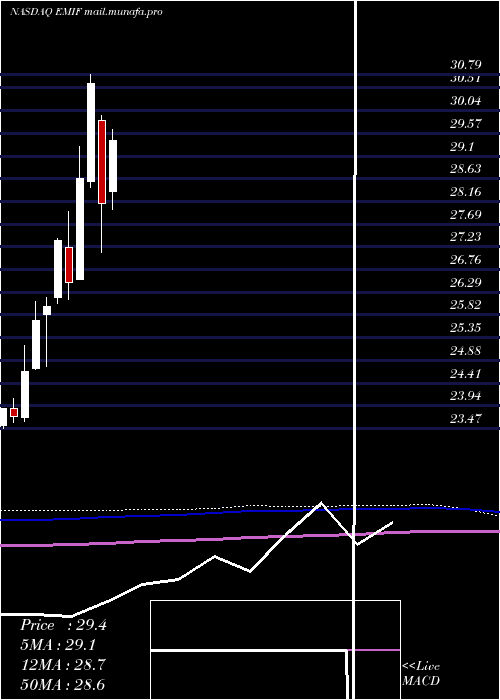500x700 pixels.
Task: Click the 28.63 price axis label
Action: coord(466,169)
